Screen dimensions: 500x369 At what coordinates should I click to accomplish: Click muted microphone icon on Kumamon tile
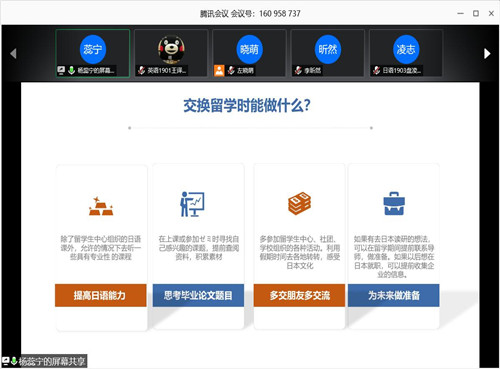(142, 70)
